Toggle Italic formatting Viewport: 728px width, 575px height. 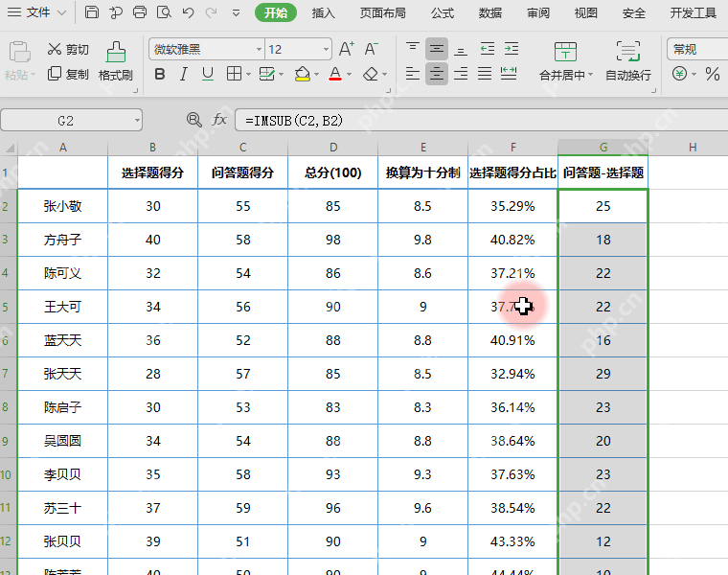pyautogui.click(x=184, y=74)
